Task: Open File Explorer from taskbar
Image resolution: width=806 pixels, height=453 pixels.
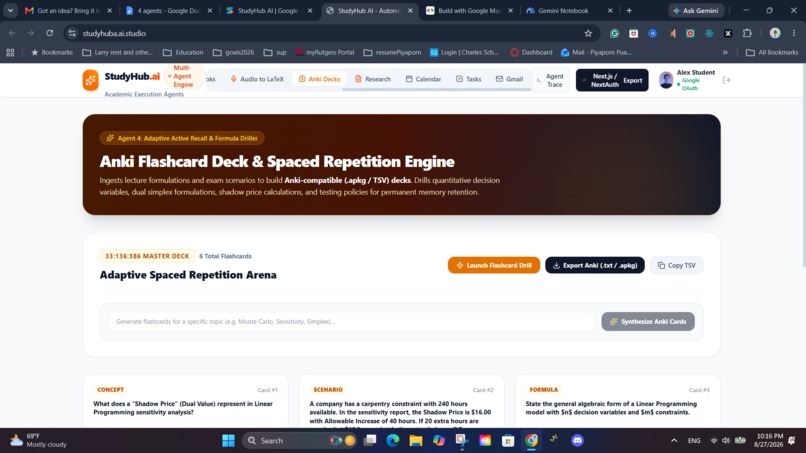Action: click(x=415, y=441)
